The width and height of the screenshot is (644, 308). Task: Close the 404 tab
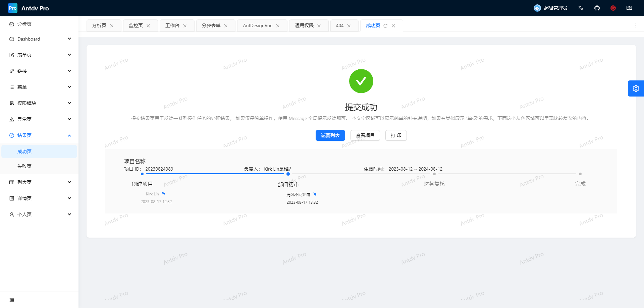coord(349,26)
